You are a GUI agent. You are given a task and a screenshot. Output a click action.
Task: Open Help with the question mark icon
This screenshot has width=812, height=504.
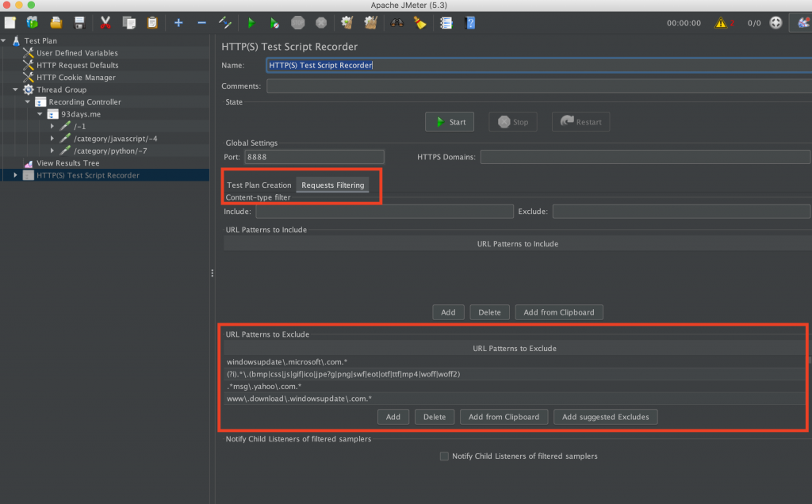coord(470,23)
